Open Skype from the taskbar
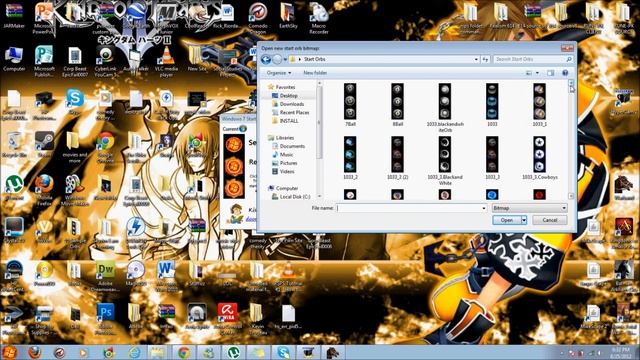 pyautogui.click(x=283, y=352)
